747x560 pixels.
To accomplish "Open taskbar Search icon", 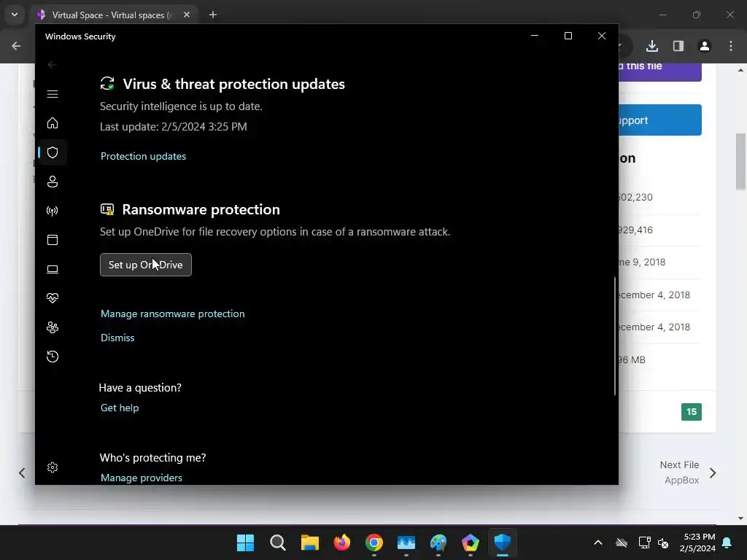I will coord(278,542).
